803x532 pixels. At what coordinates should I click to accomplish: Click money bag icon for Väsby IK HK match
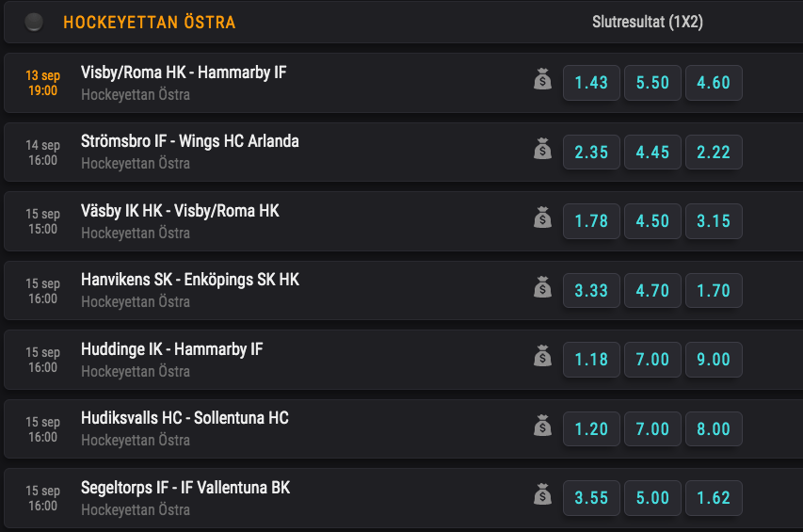coord(542,218)
